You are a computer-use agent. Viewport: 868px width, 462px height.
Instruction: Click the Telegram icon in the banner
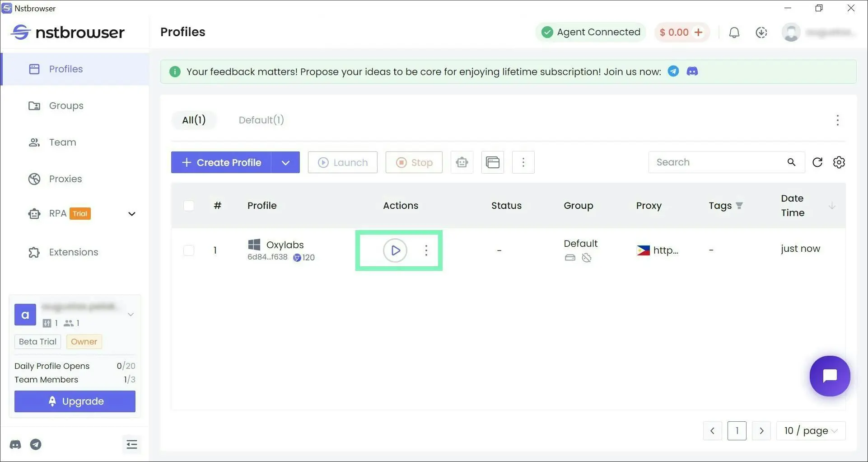(673, 71)
